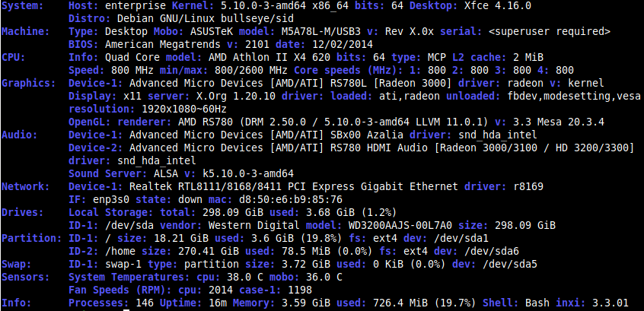Click the Host name enterprise text

(135, 6)
